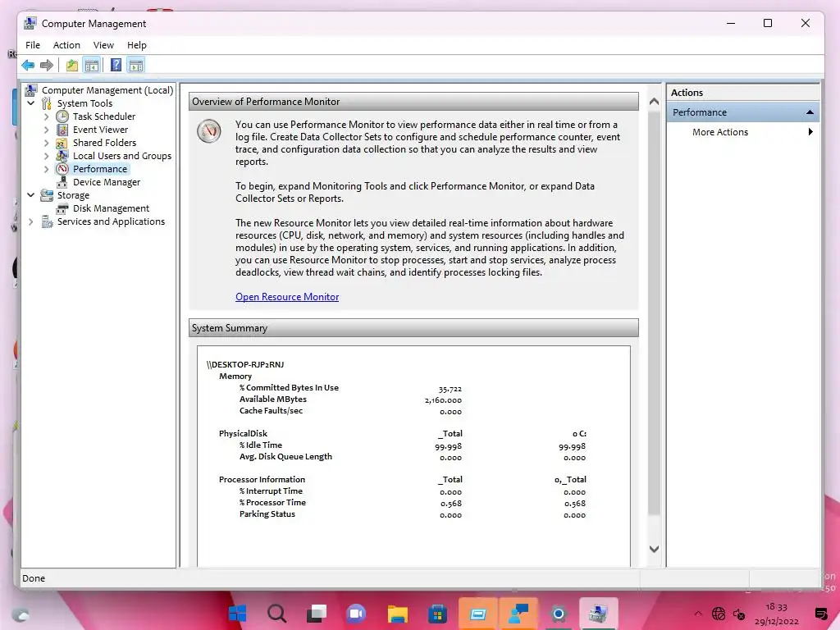This screenshot has height=630, width=840.
Task: Expand the Performance tree node
Action: pos(47,169)
